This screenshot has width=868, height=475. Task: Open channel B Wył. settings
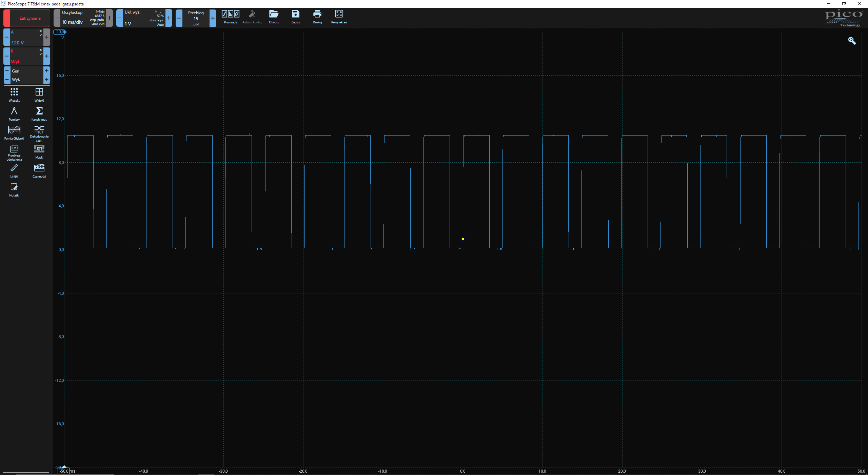click(26, 56)
